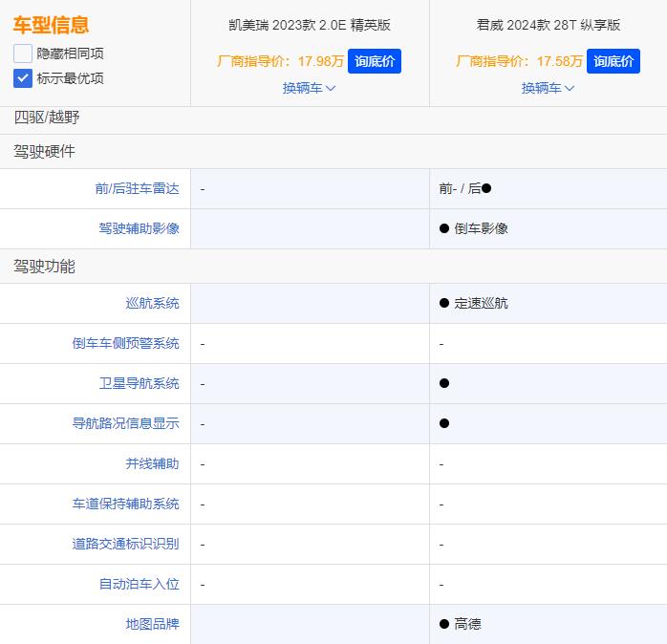Open 卫星导航系统 parameter link

coord(140,383)
